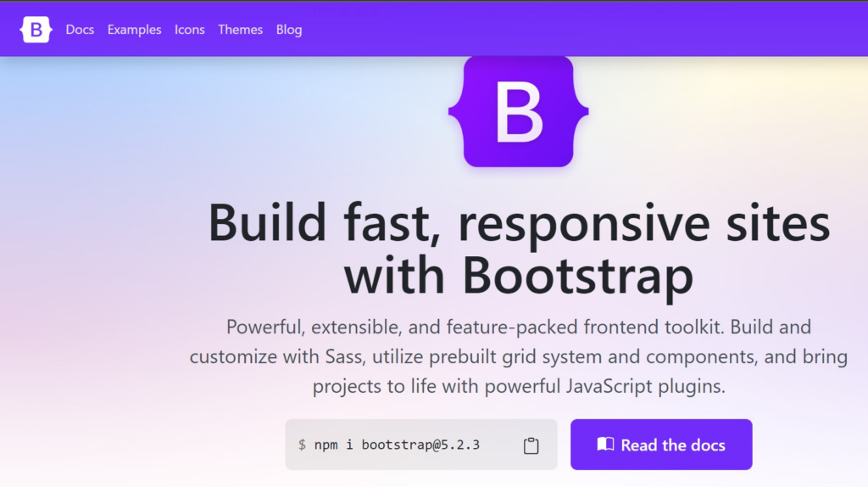Copy the npm install command via clipboard icon
868x487 pixels.
[531, 445]
